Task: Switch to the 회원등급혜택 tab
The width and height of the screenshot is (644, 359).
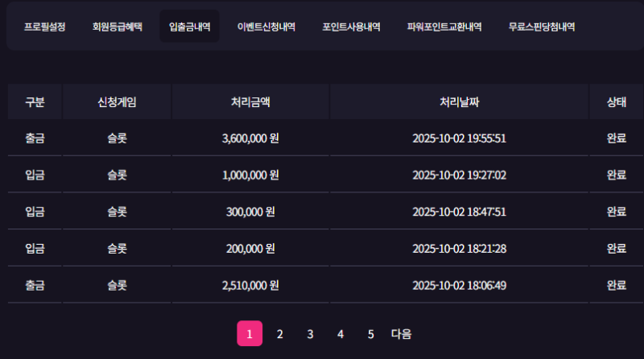Action: click(118, 27)
